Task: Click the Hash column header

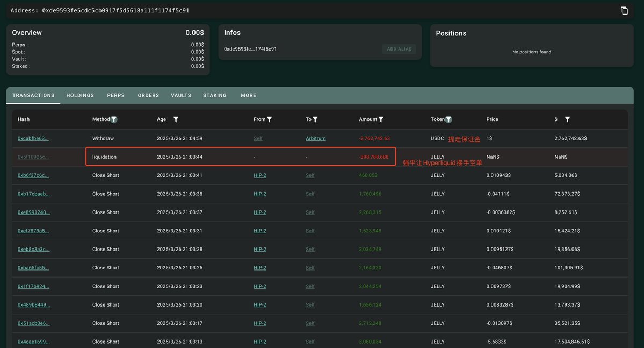Action: click(24, 119)
